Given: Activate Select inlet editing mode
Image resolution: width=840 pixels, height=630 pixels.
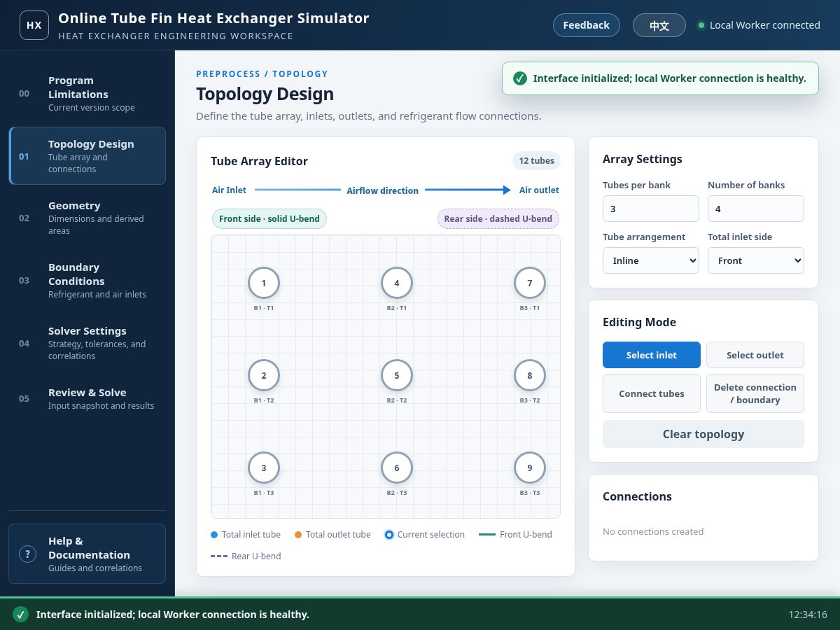Looking at the screenshot, I should (x=652, y=355).
